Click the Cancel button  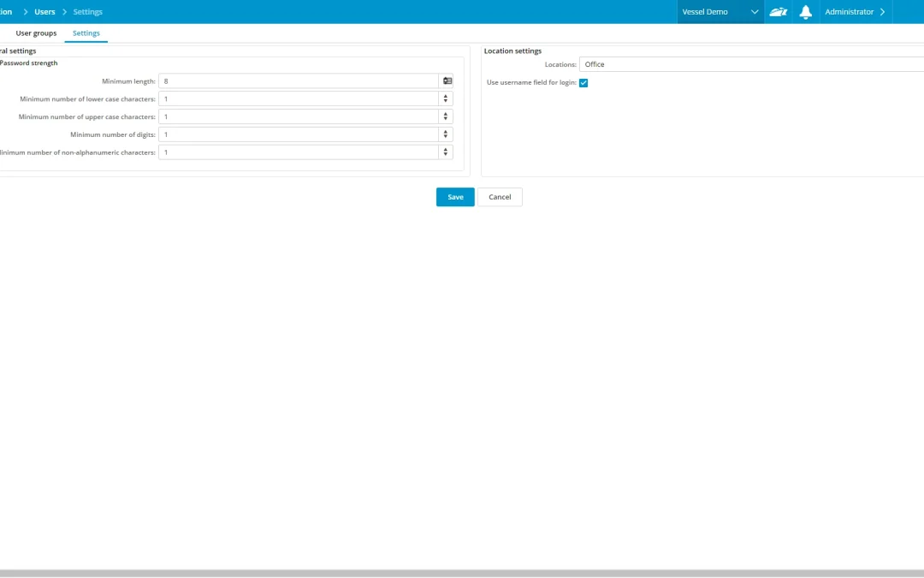(x=500, y=197)
